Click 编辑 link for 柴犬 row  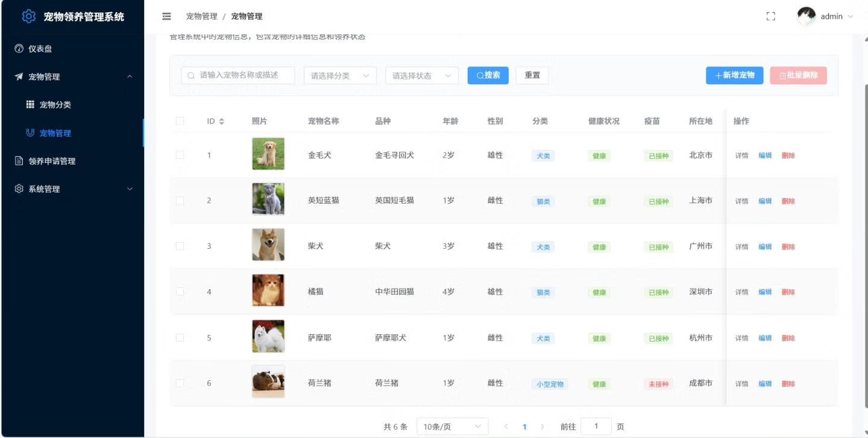tap(765, 246)
